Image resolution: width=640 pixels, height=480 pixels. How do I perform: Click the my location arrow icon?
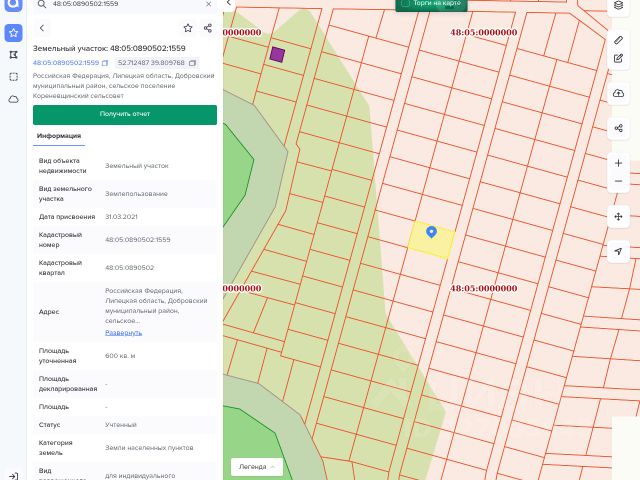click(x=618, y=251)
